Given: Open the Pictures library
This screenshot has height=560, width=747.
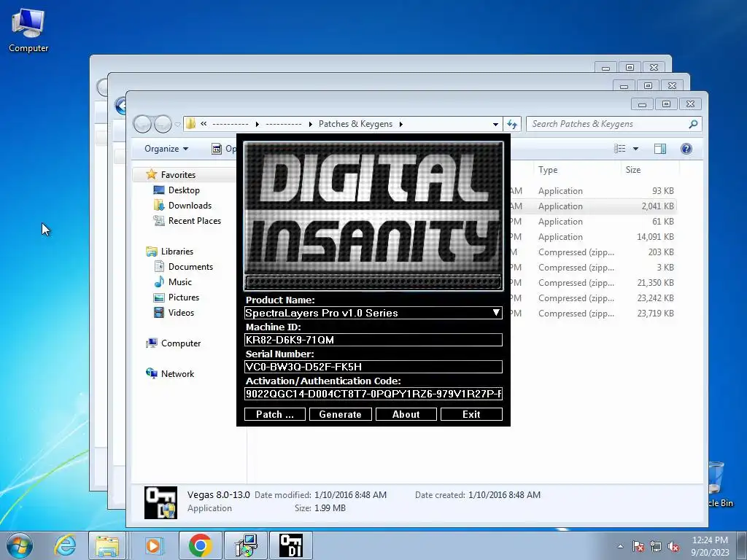Looking at the screenshot, I should pos(183,297).
